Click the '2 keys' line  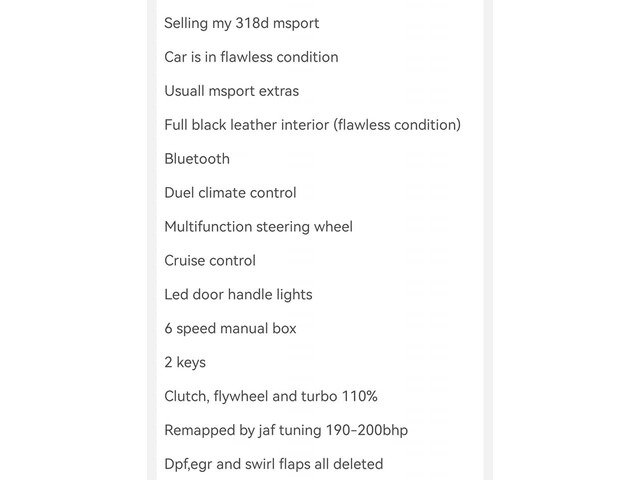coord(185,362)
